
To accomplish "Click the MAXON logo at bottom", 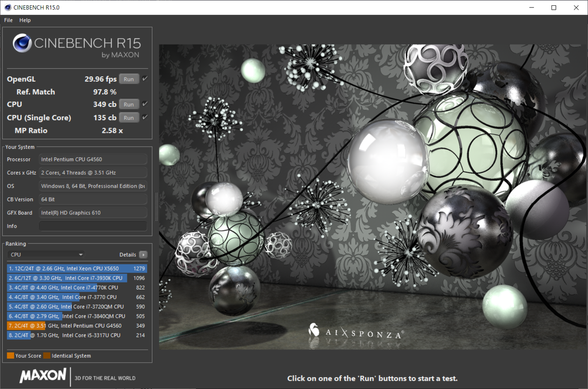I will (x=43, y=375).
